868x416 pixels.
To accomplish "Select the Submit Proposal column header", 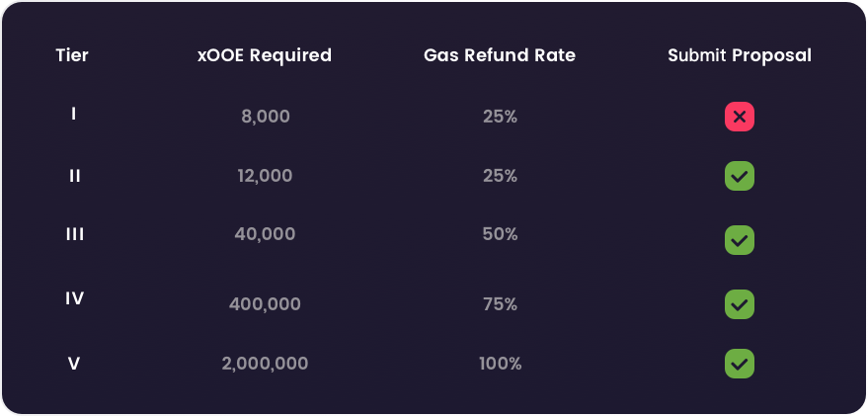I will 740,55.
